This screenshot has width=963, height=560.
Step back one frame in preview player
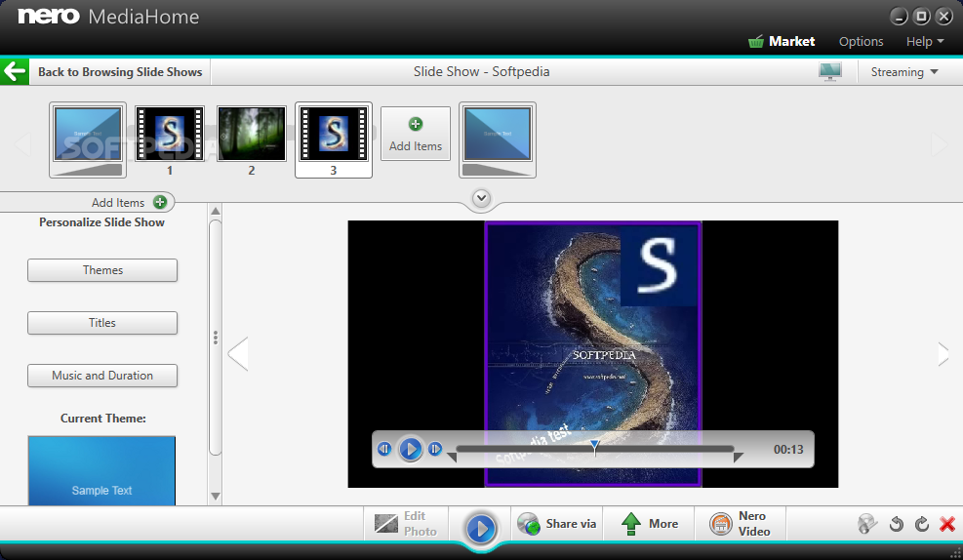[x=384, y=449]
